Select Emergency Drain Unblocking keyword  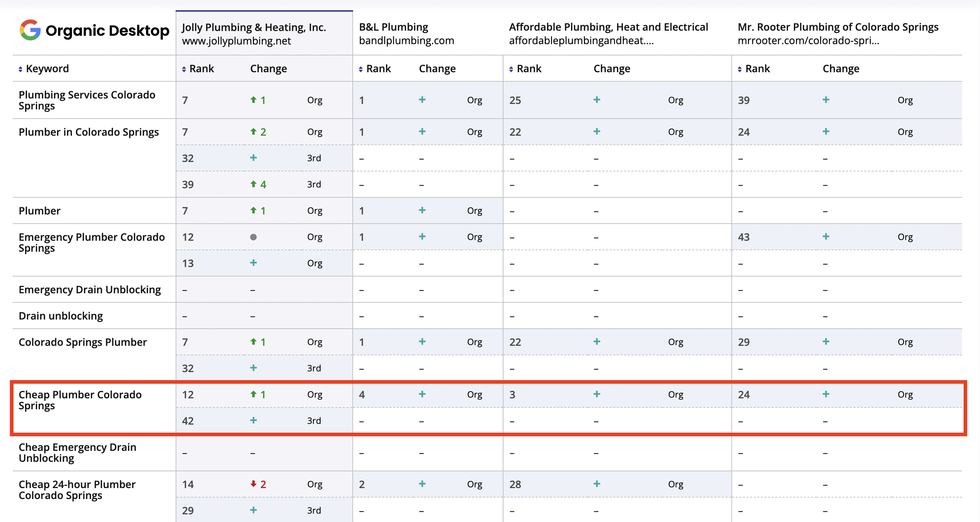click(x=90, y=290)
